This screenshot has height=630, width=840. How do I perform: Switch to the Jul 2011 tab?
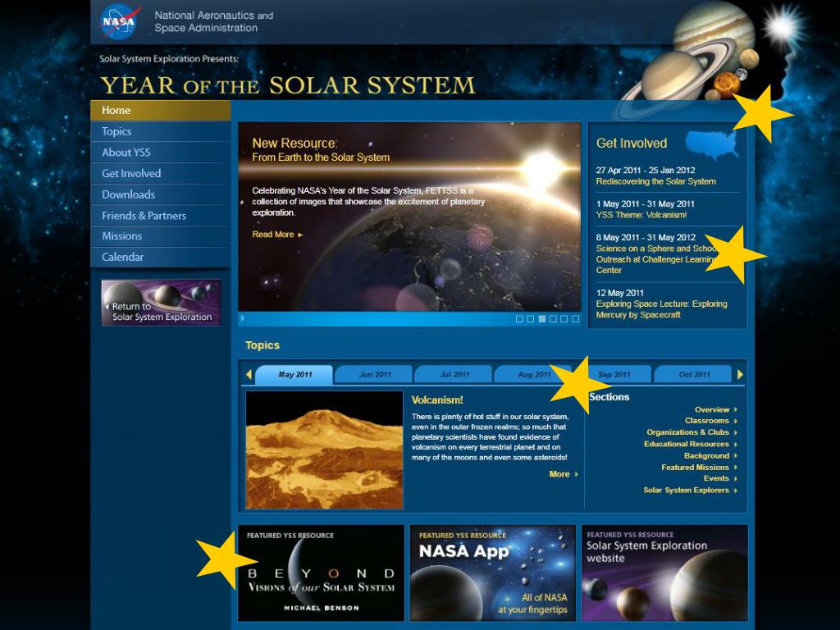pyautogui.click(x=454, y=374)
